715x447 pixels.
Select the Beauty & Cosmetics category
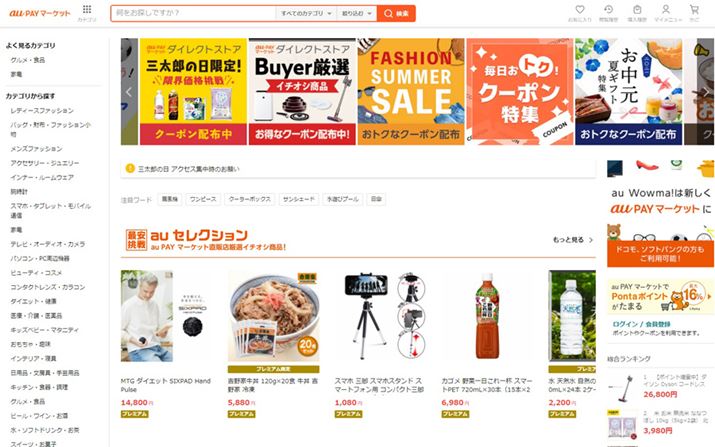point(36,273)
